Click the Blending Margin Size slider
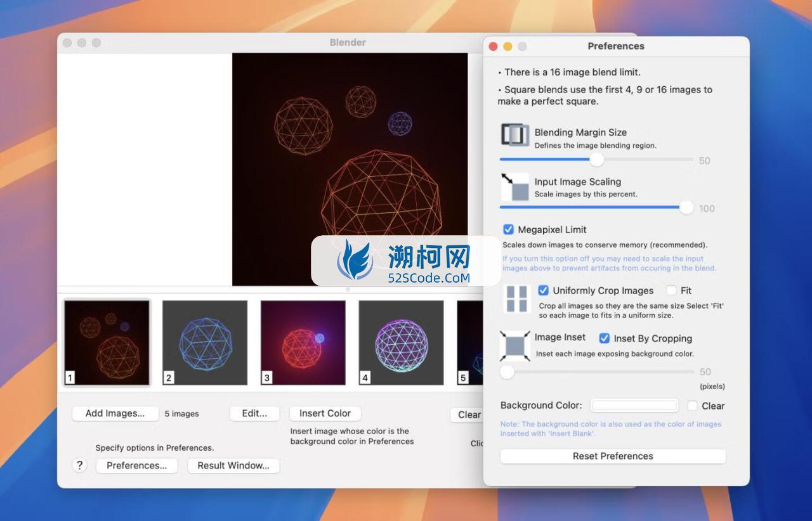This screenshot has height=521, width=812. pos(596,159)
